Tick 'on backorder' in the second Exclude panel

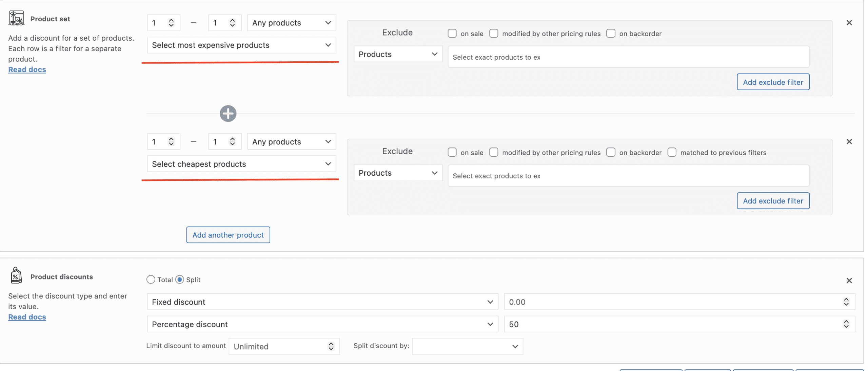pyautogui.click(x=610, y=152)
